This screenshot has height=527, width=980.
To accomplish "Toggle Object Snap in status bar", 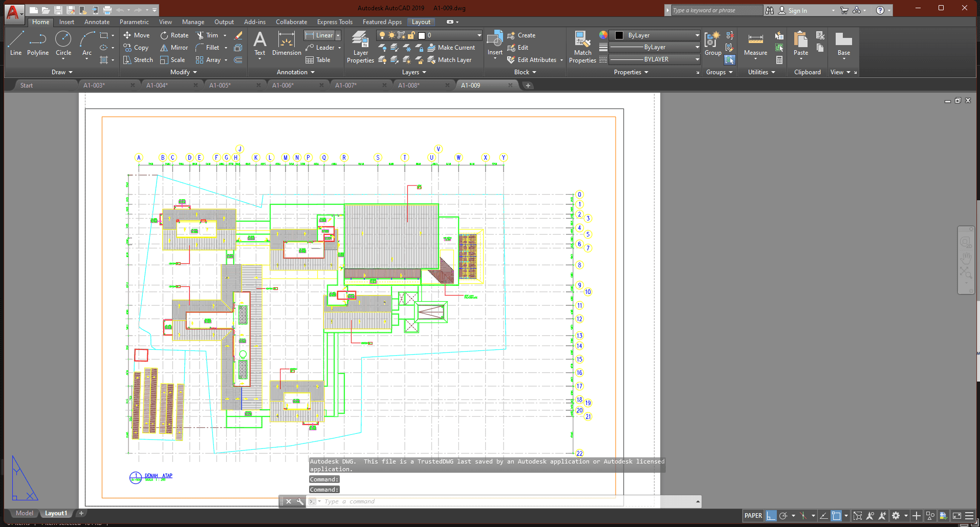I will [x=836, y=516].
